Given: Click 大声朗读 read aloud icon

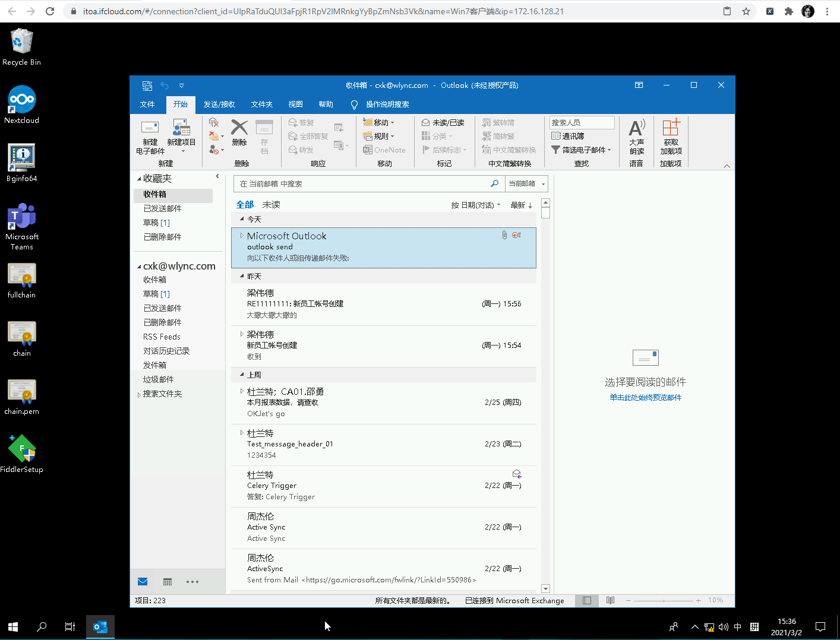Looking at the screenshot, I should click(637, 137).
